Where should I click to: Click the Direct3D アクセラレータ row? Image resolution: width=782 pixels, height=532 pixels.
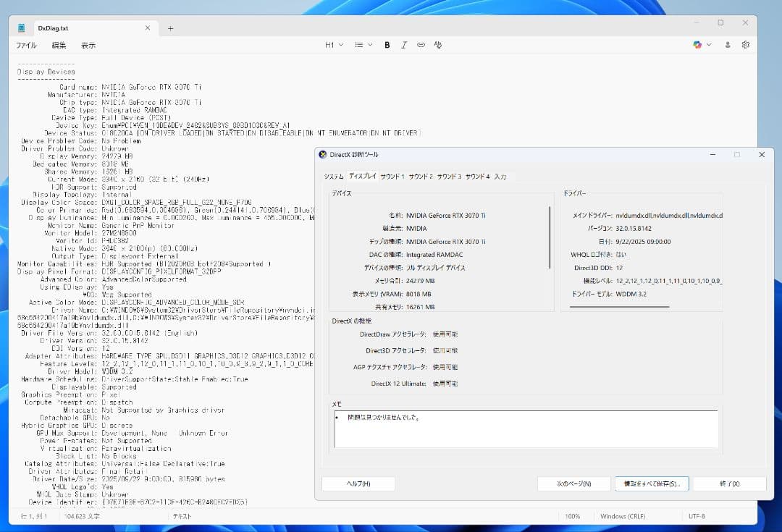pos(411,350)
